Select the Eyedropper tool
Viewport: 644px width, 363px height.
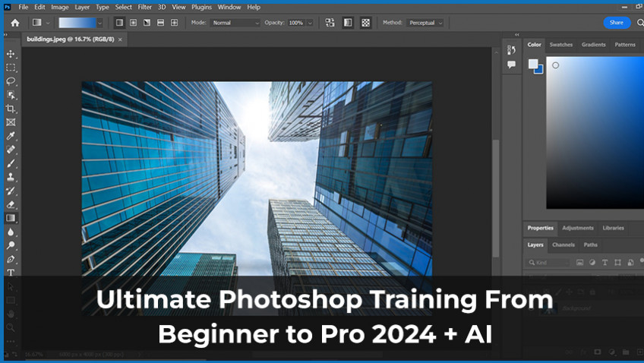11,136
